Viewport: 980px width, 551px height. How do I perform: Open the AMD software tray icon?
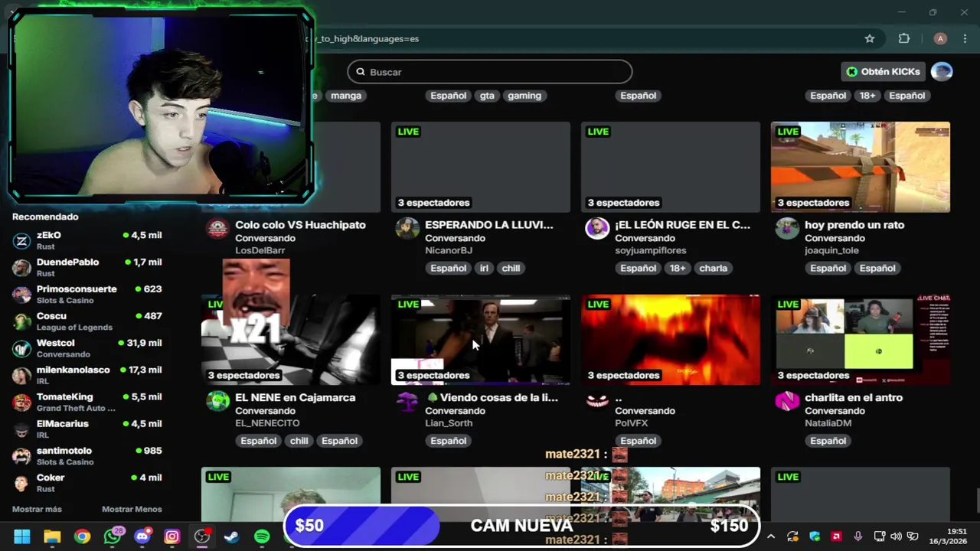pyautogui.click(x=837, y=536)
